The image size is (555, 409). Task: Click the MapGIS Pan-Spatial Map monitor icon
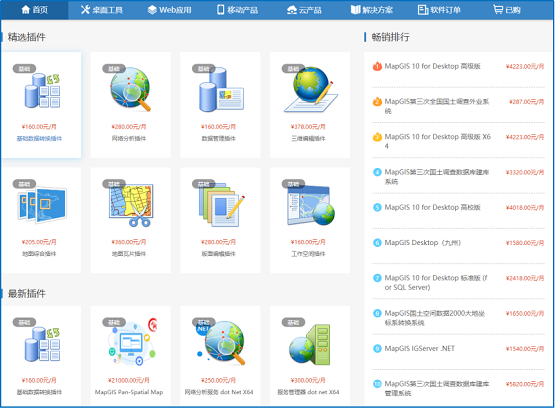(x=132, y=342)
